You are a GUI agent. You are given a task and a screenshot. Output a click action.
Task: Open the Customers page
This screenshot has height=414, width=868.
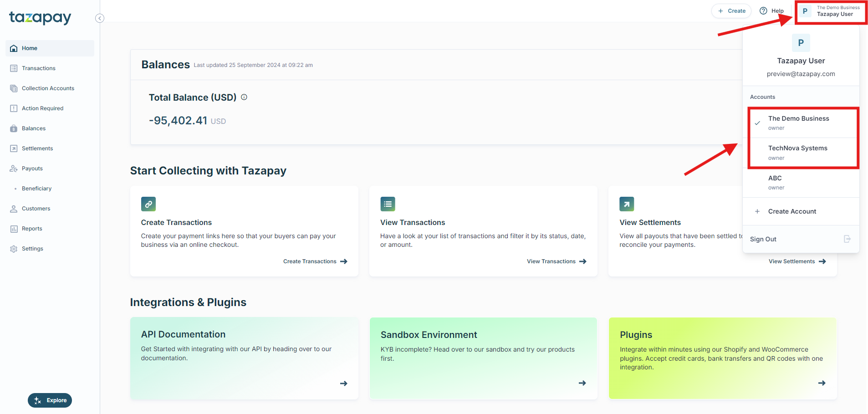[50, 209]
